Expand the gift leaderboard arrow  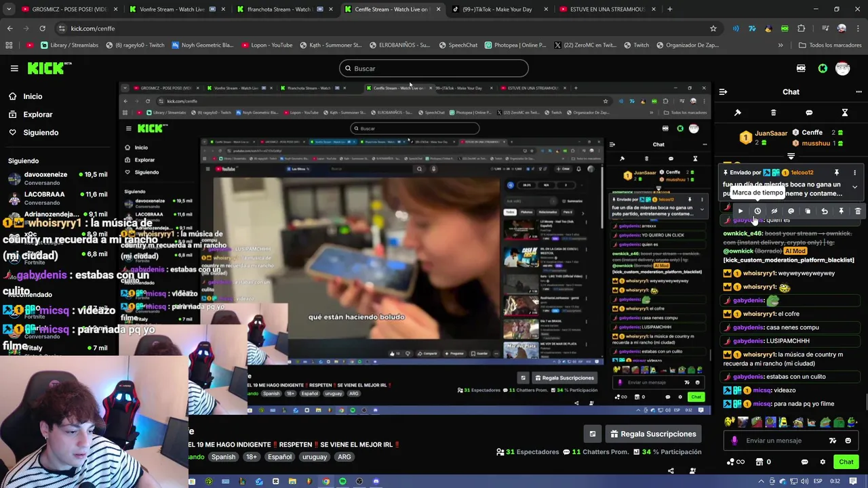tap(791, 157)
